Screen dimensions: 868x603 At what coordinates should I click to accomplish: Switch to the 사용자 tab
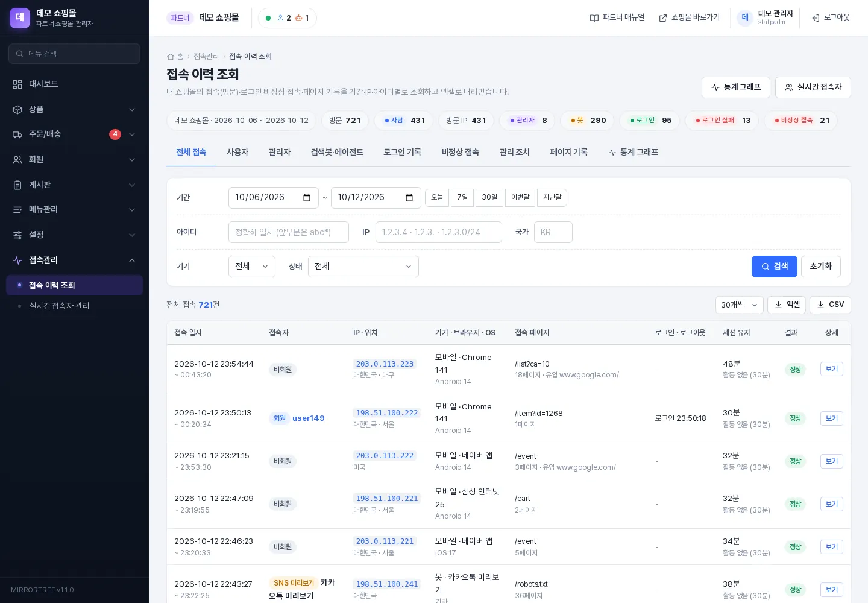click(237, 153)
